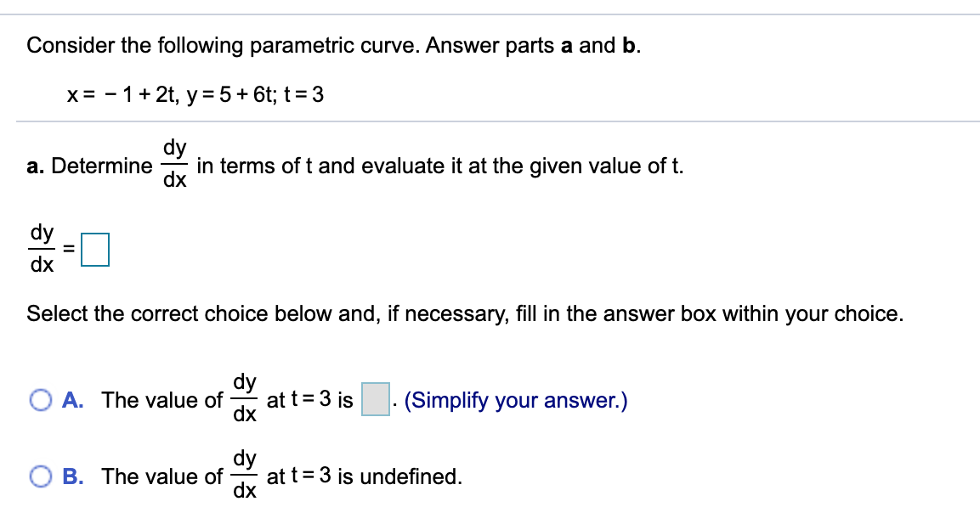Click 'The value of' text in choice A

click(161, 400)
